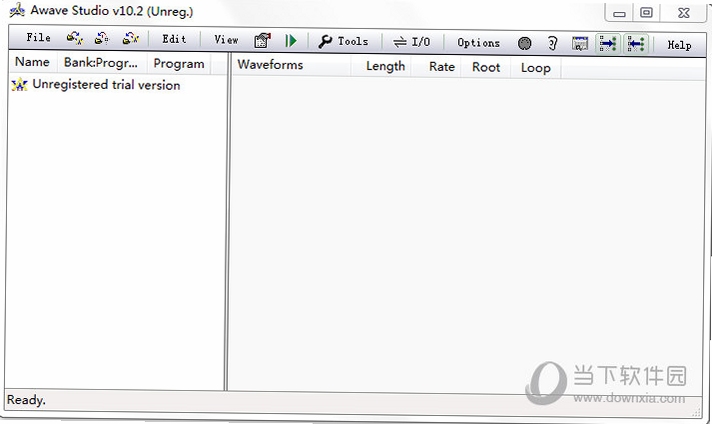Toggle the right-arrow mapping toolbar button
The width and height of the screenshot is (712, 424).
[x=608, y=44]
